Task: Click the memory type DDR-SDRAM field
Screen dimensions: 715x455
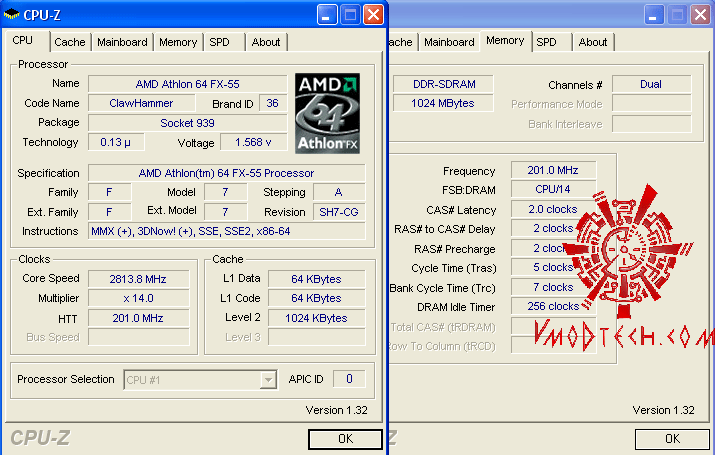Action: pyautogui.click(x=443, y=84)
